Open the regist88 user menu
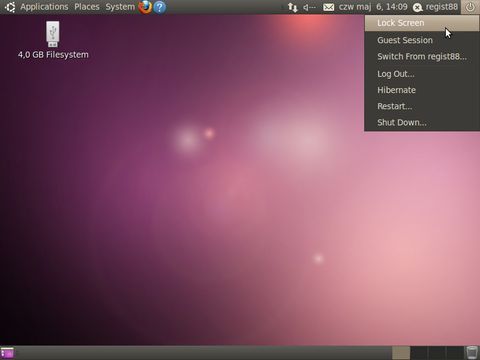The image size is (480, 360). [x=442, y=7]
